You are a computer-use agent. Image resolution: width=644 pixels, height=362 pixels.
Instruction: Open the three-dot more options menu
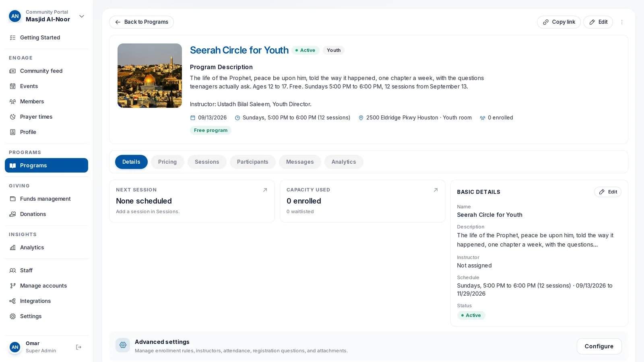[621, 22]
